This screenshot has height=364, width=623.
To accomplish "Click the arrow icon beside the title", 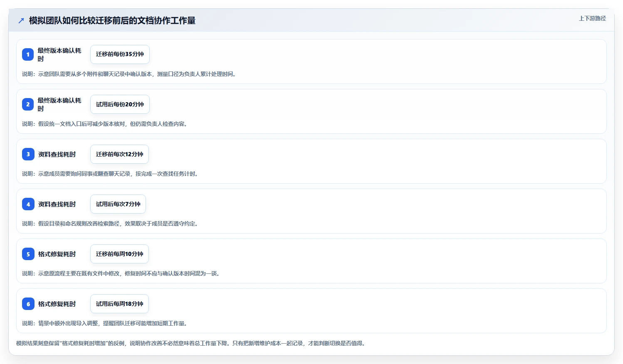I will (21, 20).
